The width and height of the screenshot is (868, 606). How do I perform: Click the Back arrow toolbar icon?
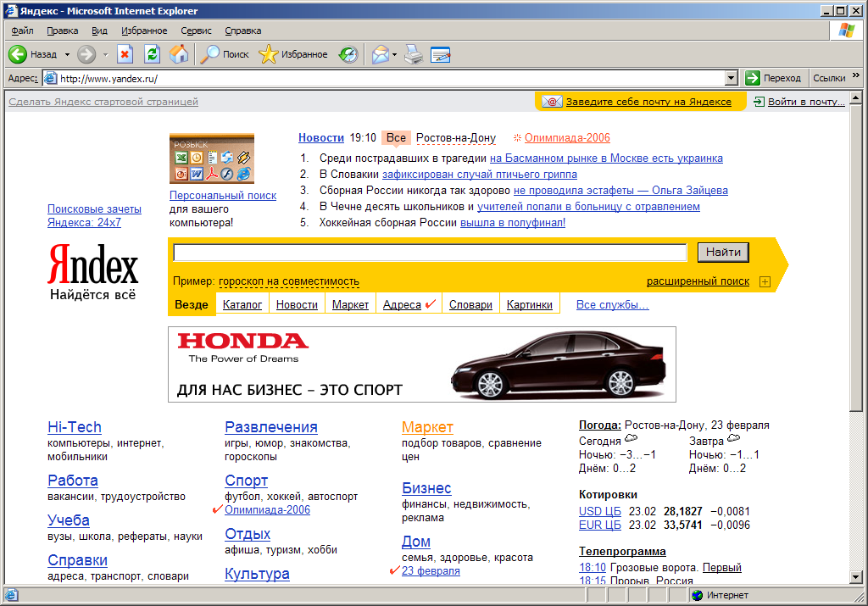[x=18, y=54]
